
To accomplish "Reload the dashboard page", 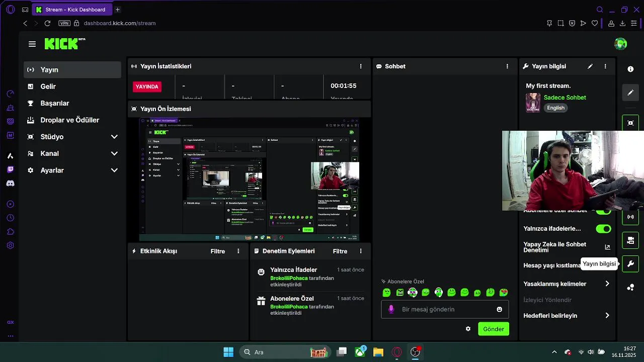I will (47, 23).
